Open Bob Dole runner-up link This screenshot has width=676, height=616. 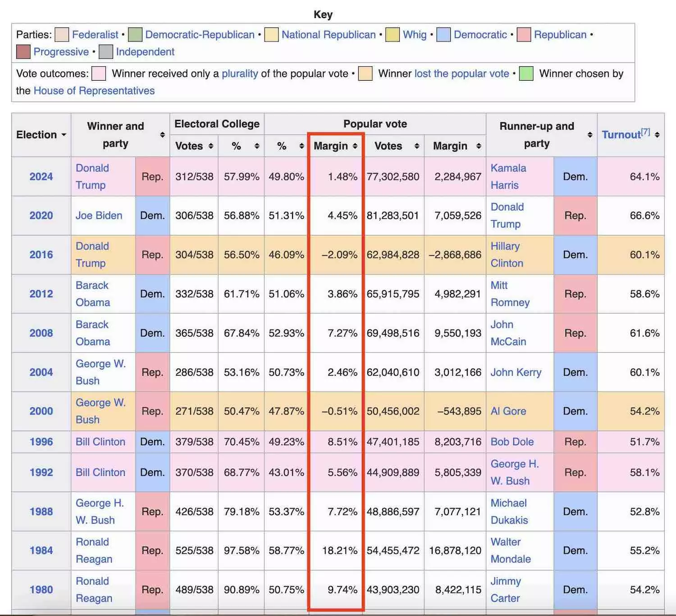[512, 442]
